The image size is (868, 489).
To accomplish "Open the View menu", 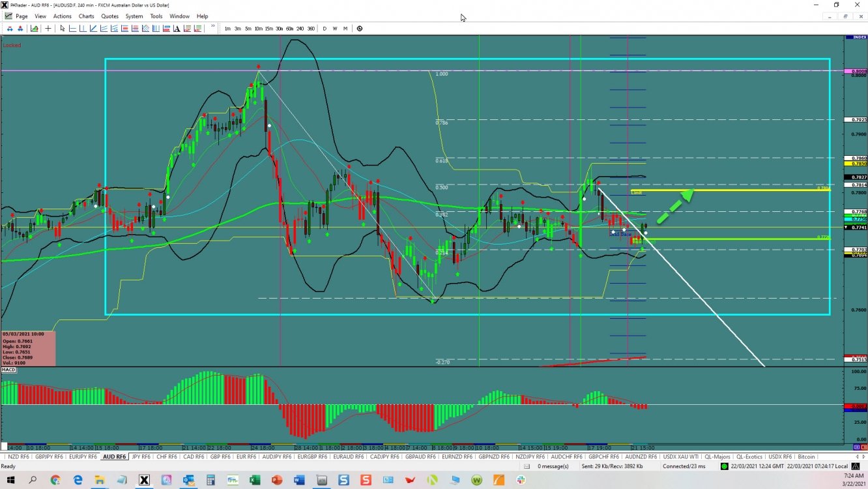I will [x=40, y=16].
